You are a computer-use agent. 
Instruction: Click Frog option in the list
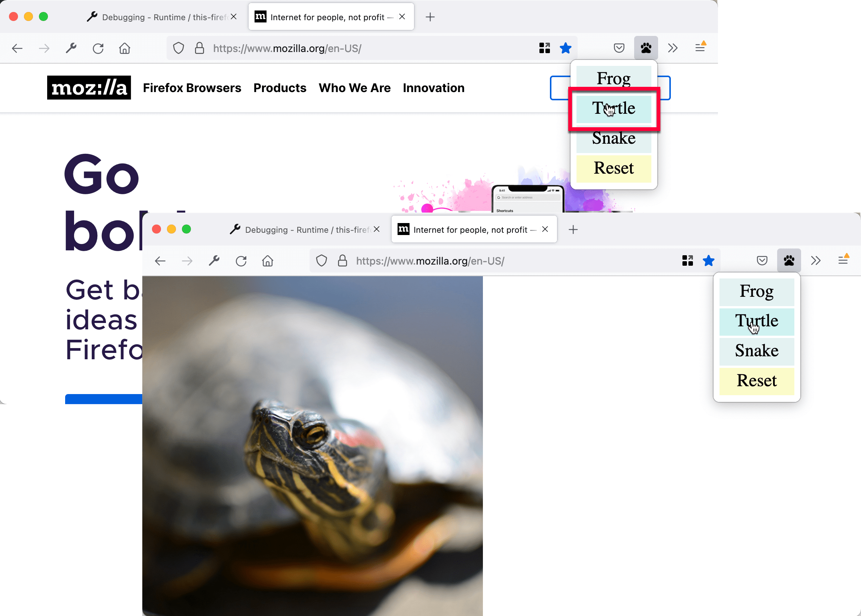[613, 79]
